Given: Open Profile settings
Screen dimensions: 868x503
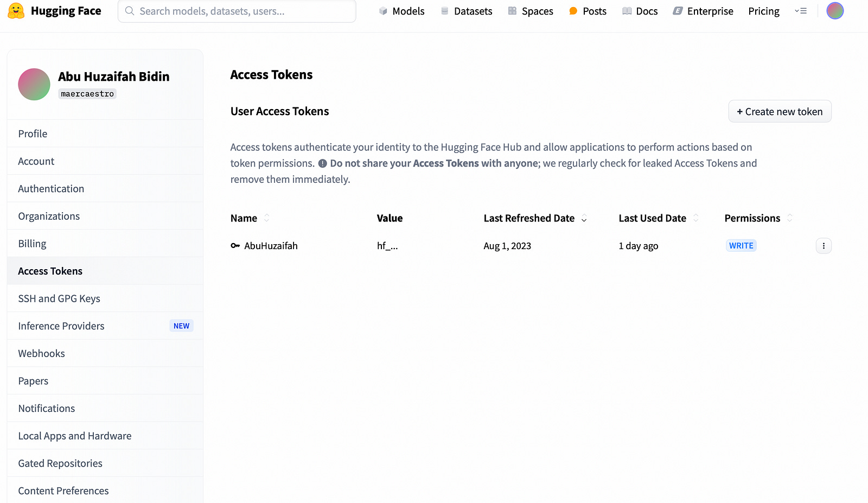Looking at the screenshot, I should pos(105,133).
